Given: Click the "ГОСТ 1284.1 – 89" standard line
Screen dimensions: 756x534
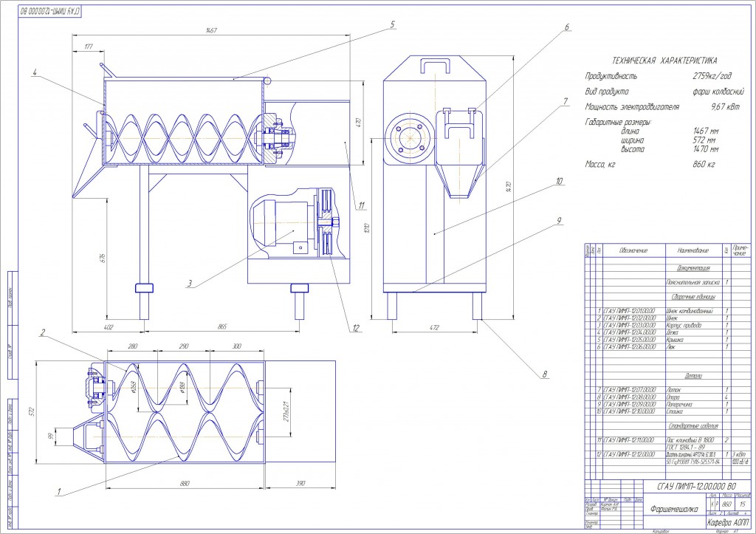Looking at the screenshot, I should tap(685, 448).
